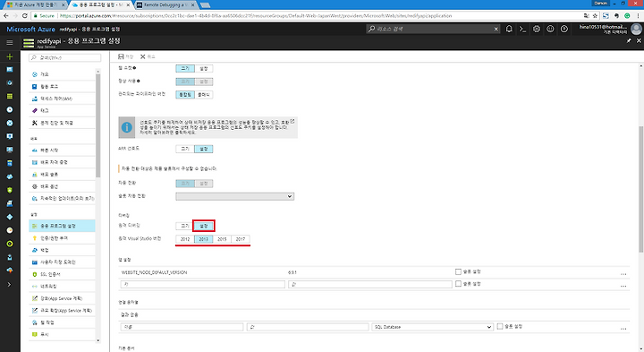The image size is (644, 352).
Task: Open the help question mark icon
Action: [564, 29]
